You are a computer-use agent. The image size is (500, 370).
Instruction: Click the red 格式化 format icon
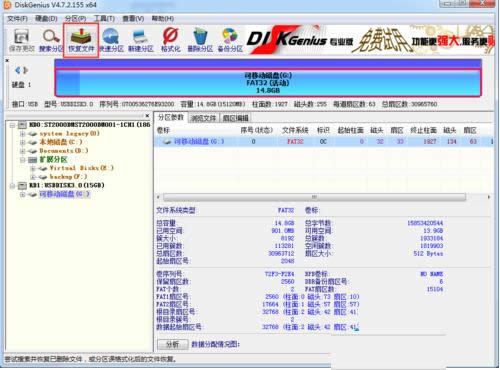170,41
